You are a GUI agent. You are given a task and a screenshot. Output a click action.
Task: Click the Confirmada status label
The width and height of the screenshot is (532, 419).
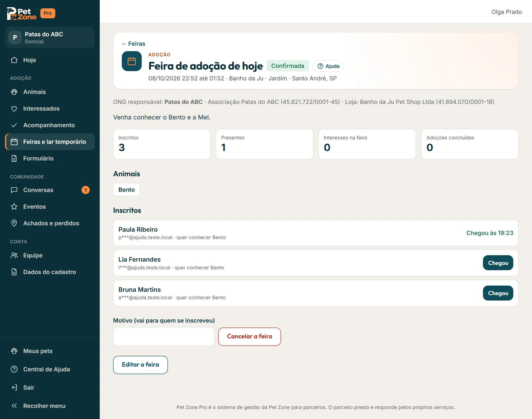point(288,66)
